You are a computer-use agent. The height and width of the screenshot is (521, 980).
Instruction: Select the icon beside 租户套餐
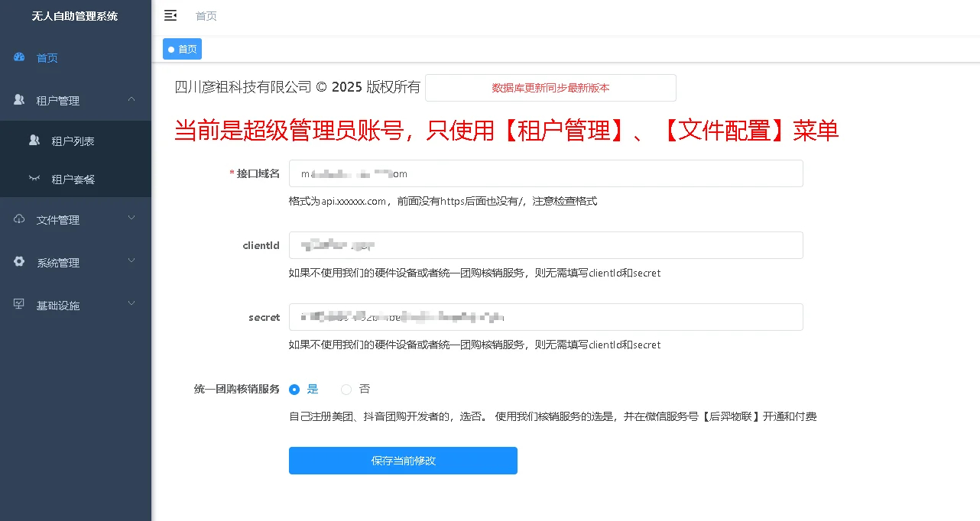click(x=33, y=179)
